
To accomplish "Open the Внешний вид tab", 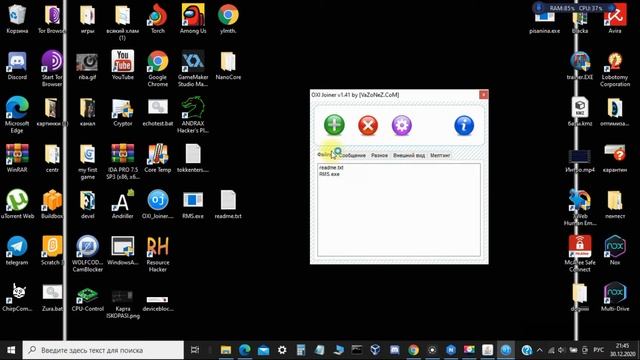I will pos(409,156).
